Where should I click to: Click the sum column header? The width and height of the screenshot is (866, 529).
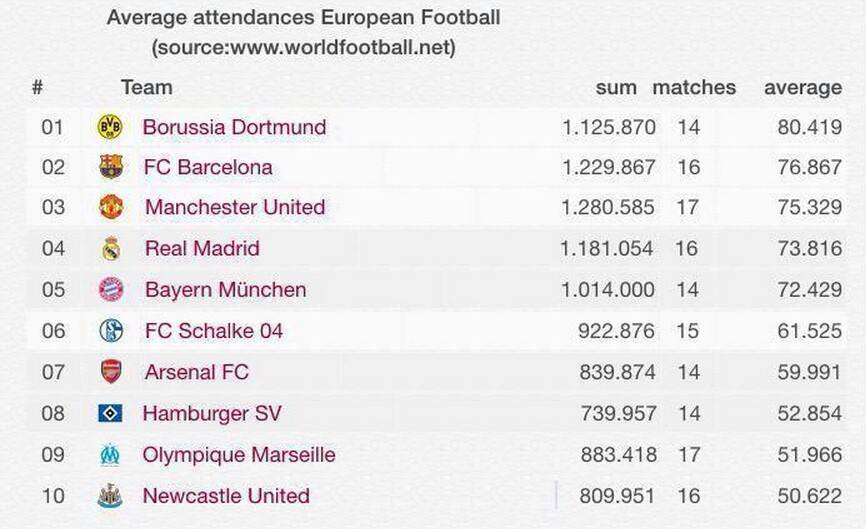click(616, 87)
